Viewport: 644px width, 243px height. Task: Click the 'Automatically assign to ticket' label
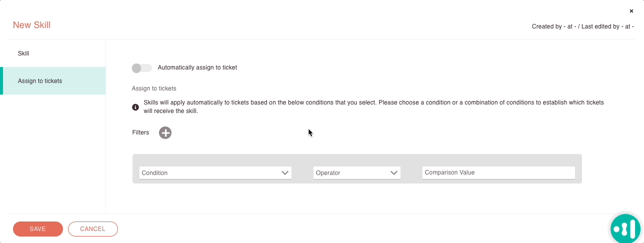pos(197,67)
